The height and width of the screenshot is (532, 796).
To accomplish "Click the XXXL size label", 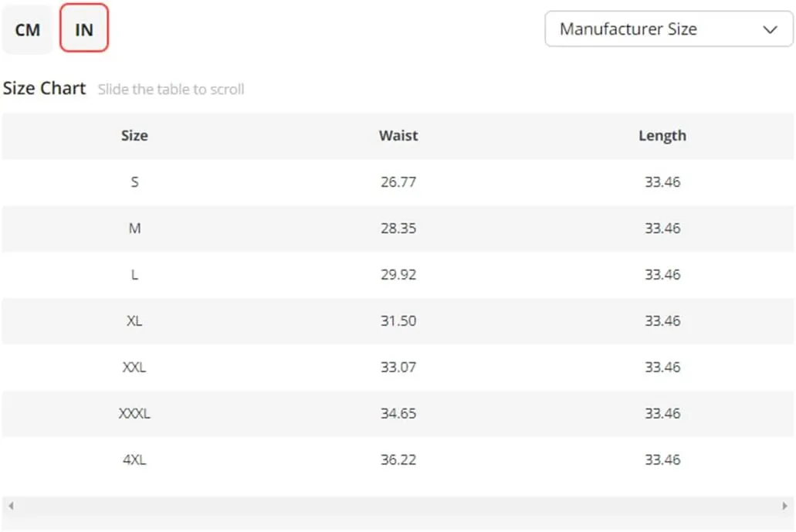I will point(134,414).
